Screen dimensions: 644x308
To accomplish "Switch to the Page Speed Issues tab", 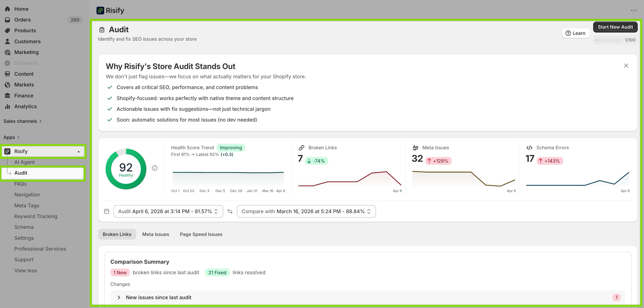I will point(201,234).
